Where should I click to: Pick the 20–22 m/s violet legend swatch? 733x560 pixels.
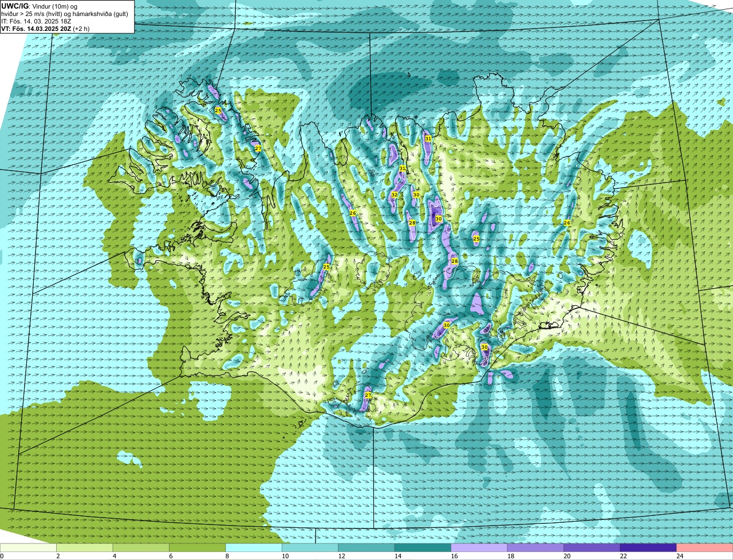click(x=592, y=547)
